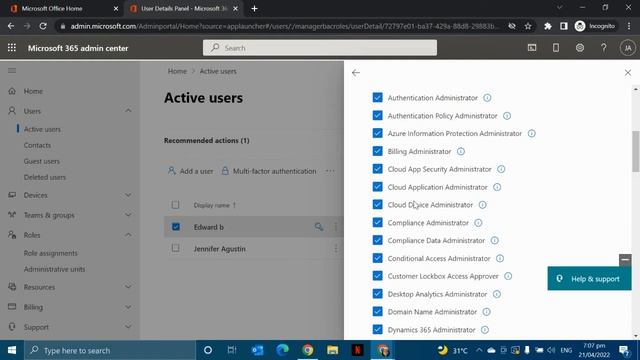Bookmark this page with star icon
Viewport: 640px width, 360px height.
[x=528, y=26]
